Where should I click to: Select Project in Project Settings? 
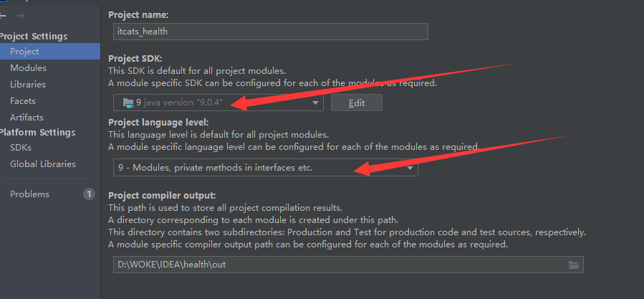pyautogui.click(x=24, y=52)
